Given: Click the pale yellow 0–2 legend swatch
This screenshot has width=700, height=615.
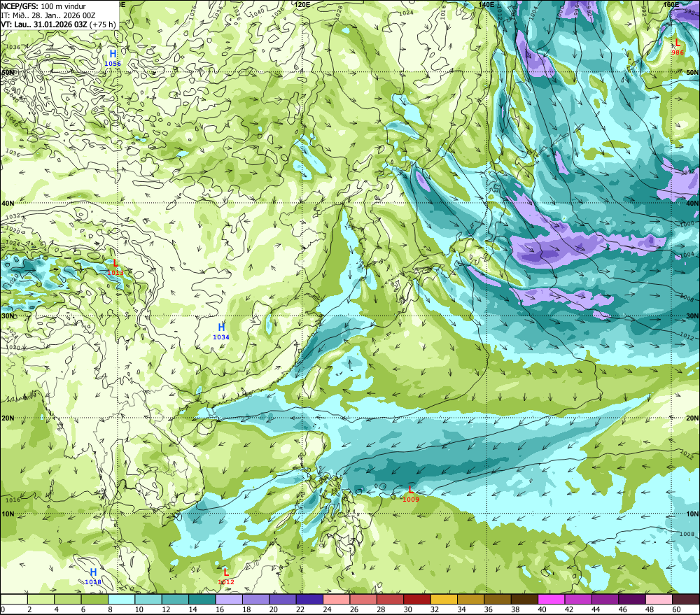Looking at the screenshot, I should (x=14, y=600).
